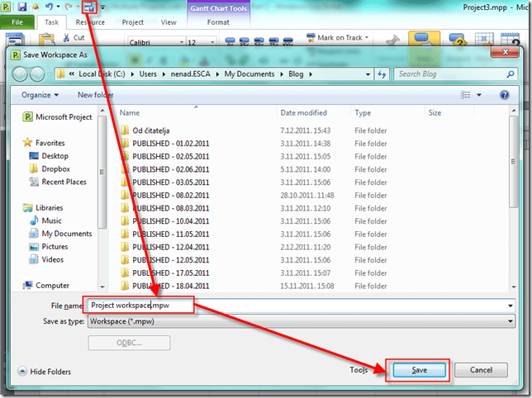Open the Organize dropdown menu
This screenshot has width=532, height=398.
(x=40, y=95)
